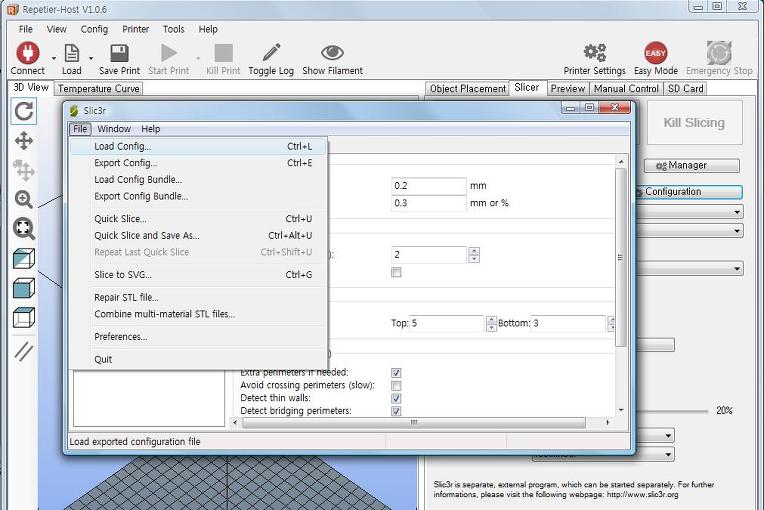The image size is (764, 510).
Task: Enable Avoid crossing perimeters (slow)
Action: 396,386
